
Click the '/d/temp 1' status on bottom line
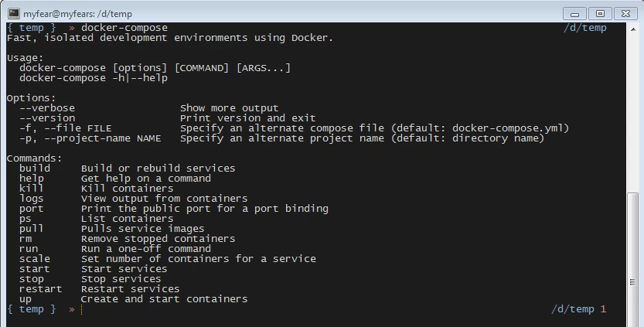pyautogui.click(x=579, y=309)
